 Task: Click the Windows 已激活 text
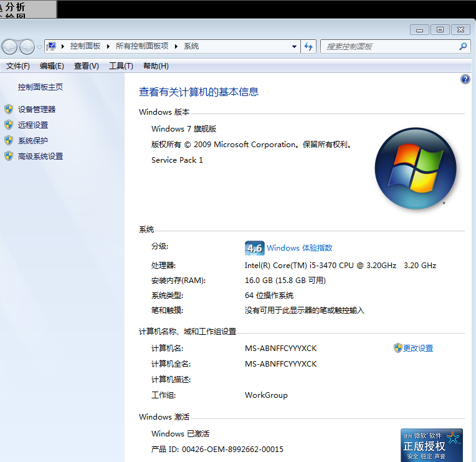tap(180, 434)
